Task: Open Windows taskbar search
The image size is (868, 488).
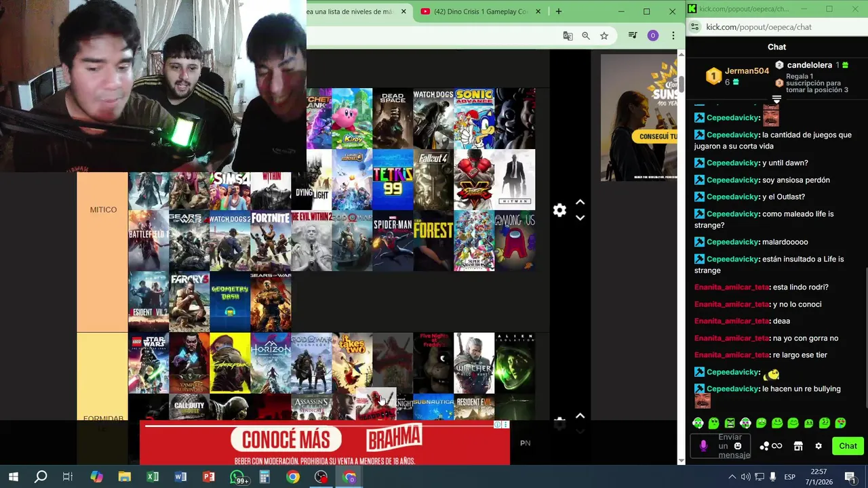Action: [x=41, y=477]
